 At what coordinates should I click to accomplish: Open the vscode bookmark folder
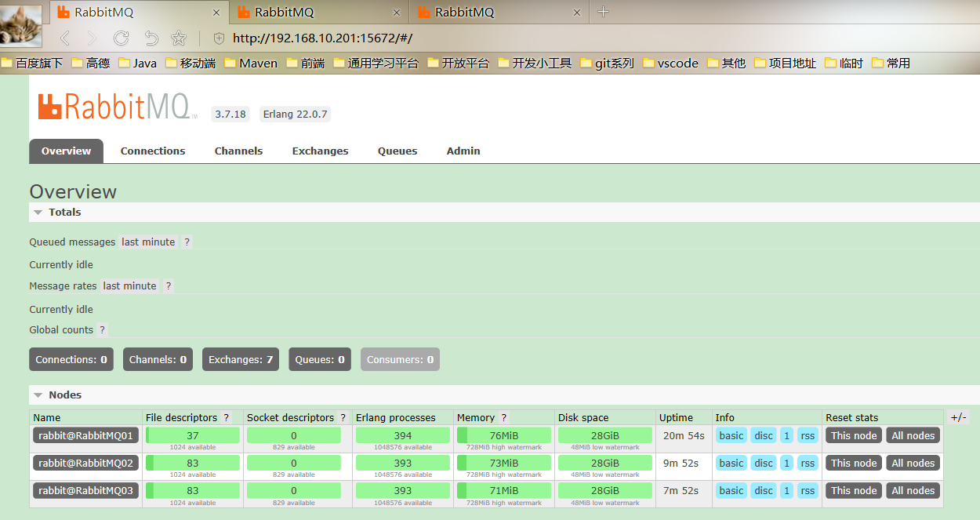[x=671, y=64]
